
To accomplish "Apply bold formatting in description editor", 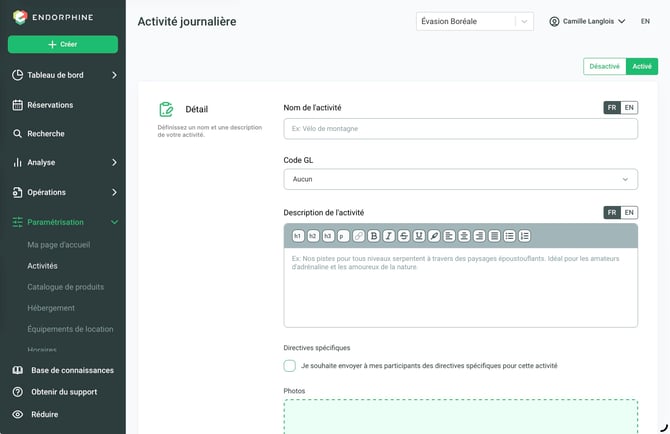I will (x=373, y=236).
